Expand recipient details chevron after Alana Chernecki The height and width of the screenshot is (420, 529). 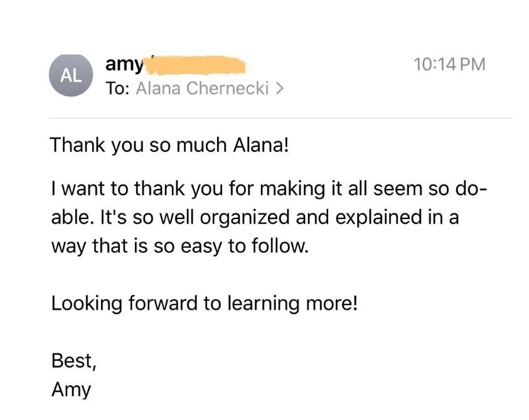279,89
